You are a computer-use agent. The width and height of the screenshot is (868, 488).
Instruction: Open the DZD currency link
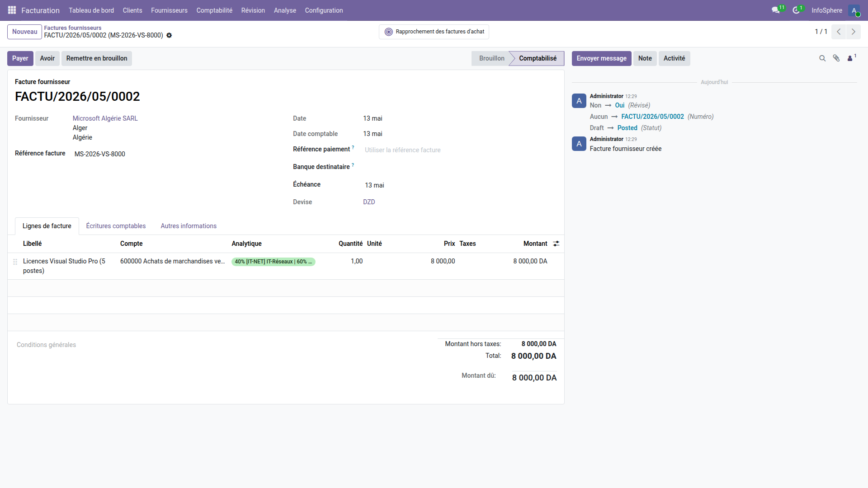click(x=369, y=202)
